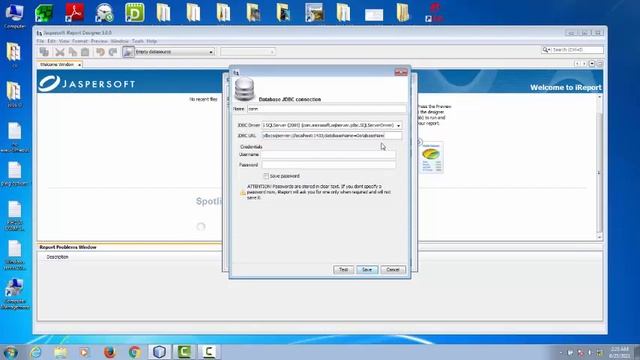Click the Username field
640x360 pixels.
tap(329, 155)
